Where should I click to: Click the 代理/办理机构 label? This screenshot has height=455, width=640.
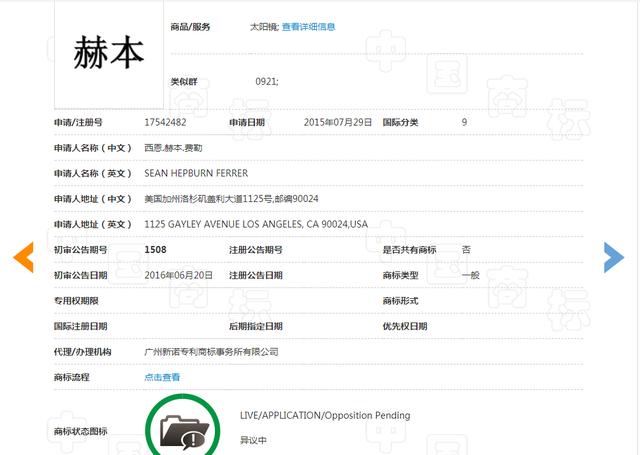point(82,352)
